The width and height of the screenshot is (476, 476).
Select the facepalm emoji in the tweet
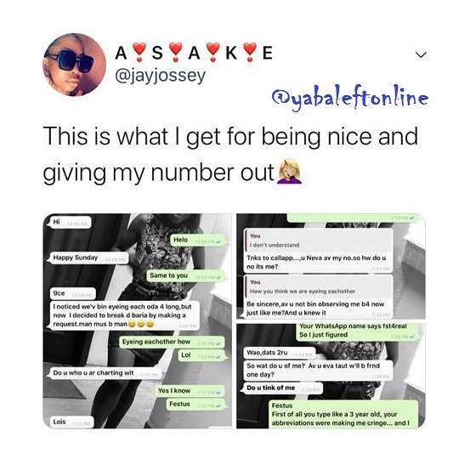(x=290, y=171)
